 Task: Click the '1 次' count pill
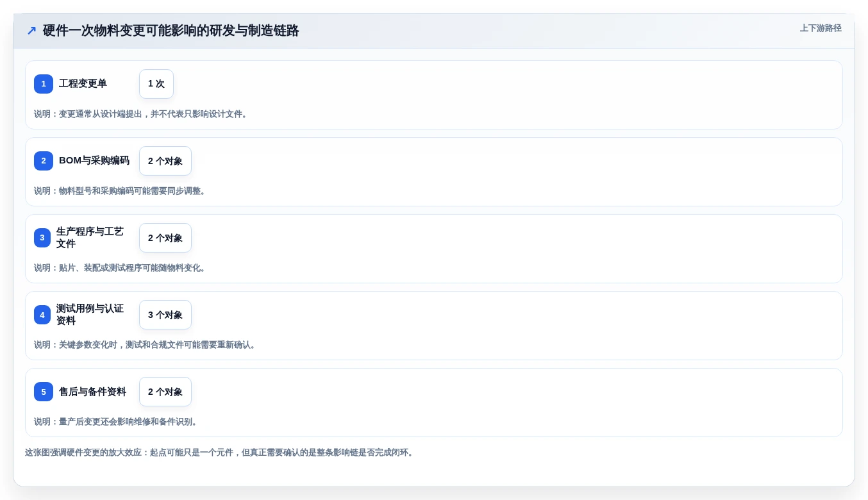tap(156, 84)
